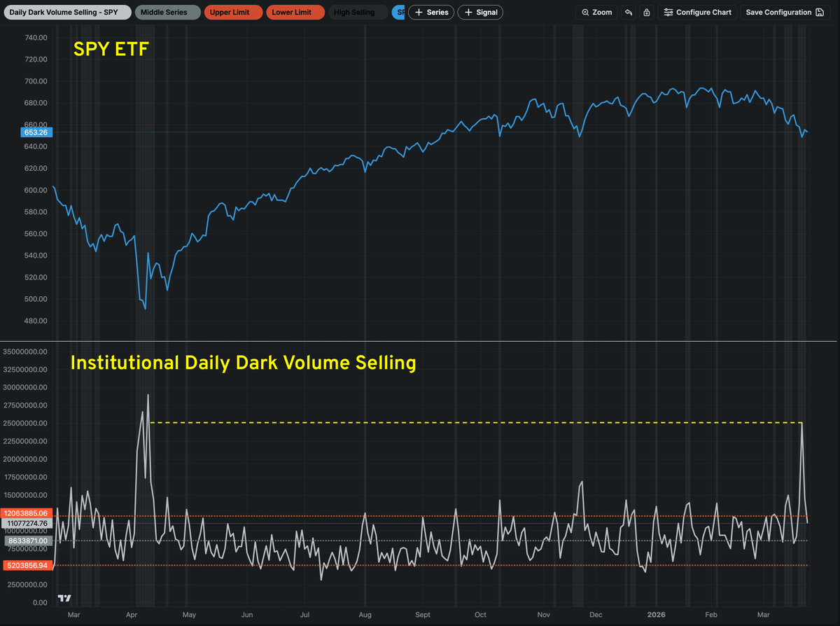Click the Aug label on the time axis
Screen dimensions: 840x626
(365, 615)
